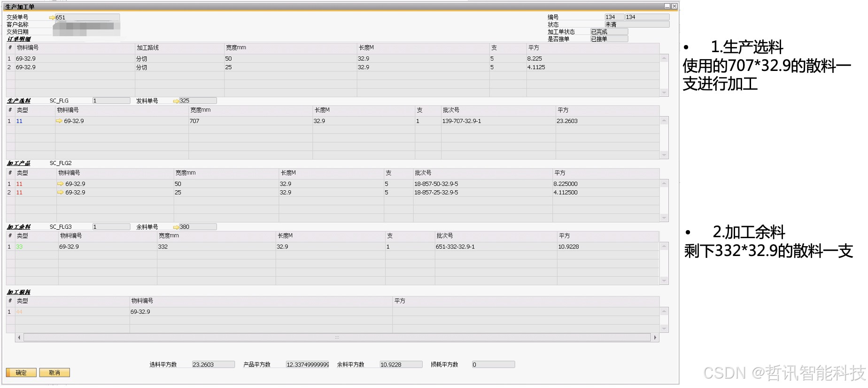The image size is (868, 388).
Task: Select the 加工损耗 section heading
Action: click(19, 292)
